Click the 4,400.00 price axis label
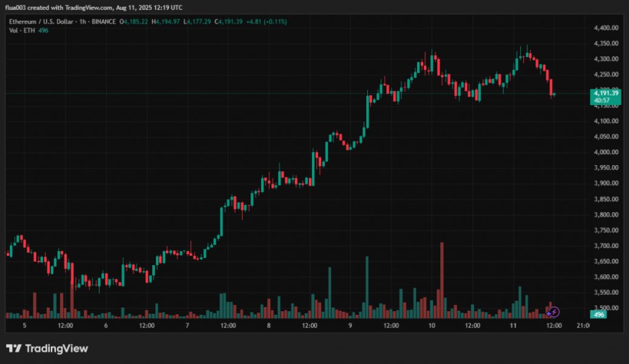This screenshot has height=364, width=629. tap(605, 28)
